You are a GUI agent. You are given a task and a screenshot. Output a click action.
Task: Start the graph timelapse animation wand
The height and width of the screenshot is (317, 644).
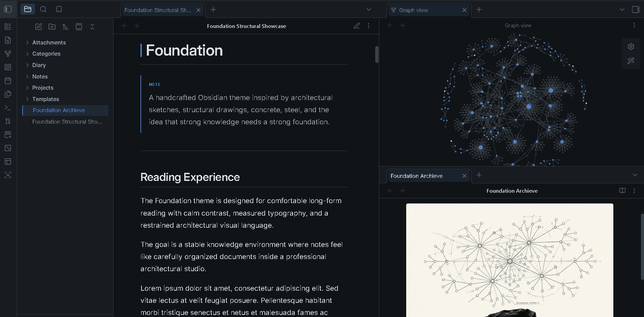(631, 61)
